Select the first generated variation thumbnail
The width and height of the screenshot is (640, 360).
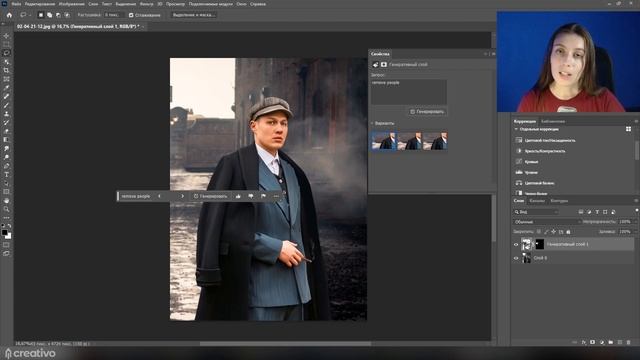click(384, 141)
